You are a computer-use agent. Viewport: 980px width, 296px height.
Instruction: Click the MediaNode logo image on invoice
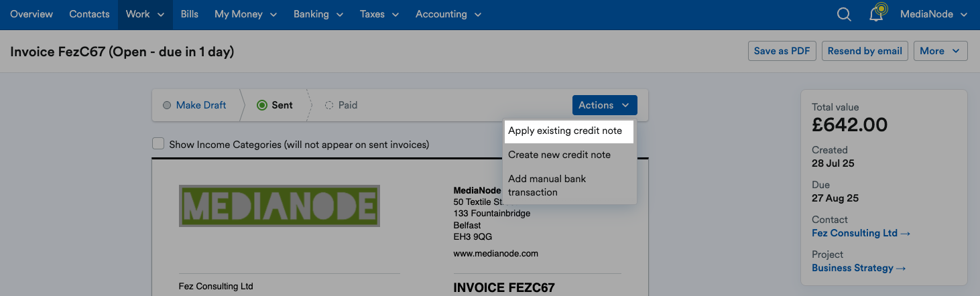click(280, 205)
